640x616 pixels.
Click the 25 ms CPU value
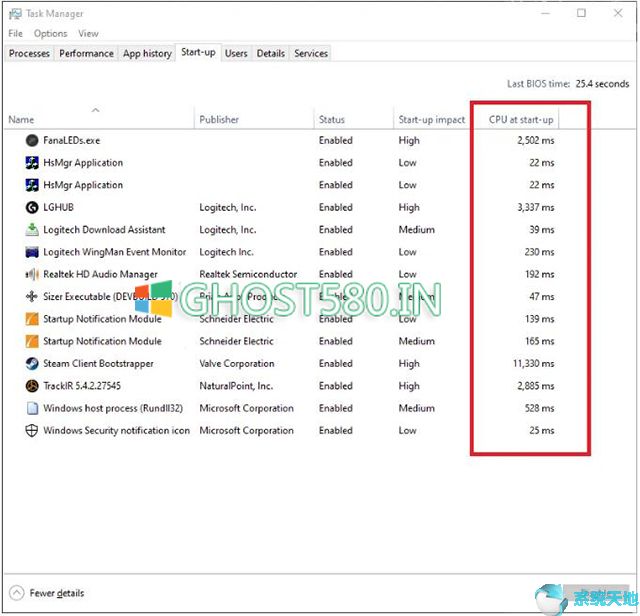(x=542, y=431)
